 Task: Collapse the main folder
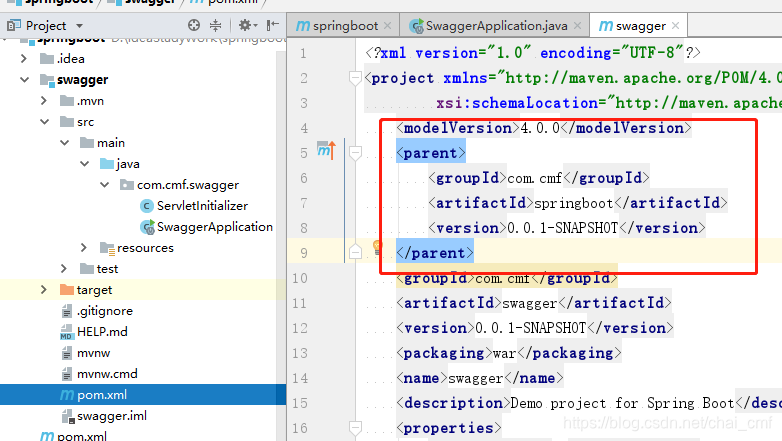(64, 143)
